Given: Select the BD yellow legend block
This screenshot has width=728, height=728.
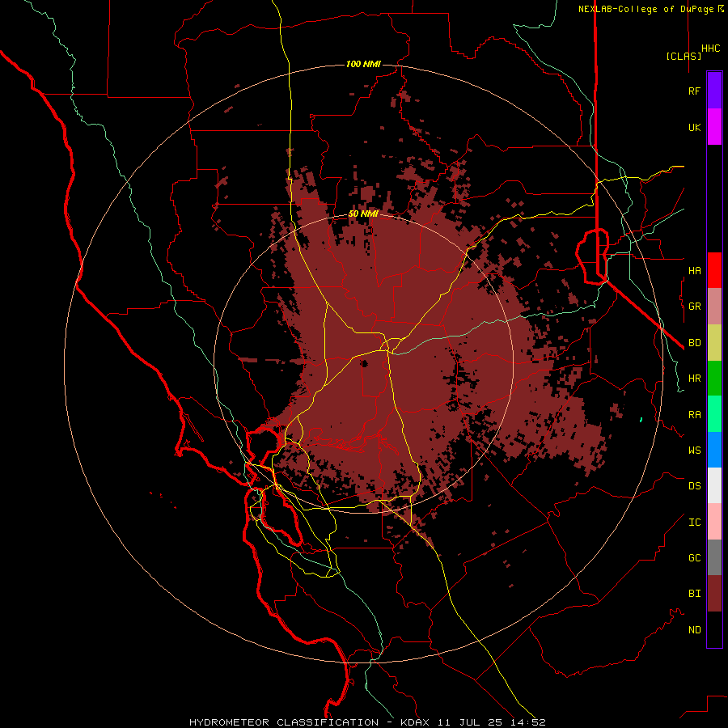Looking at the screenshot, I should click(x=714, y=343).
